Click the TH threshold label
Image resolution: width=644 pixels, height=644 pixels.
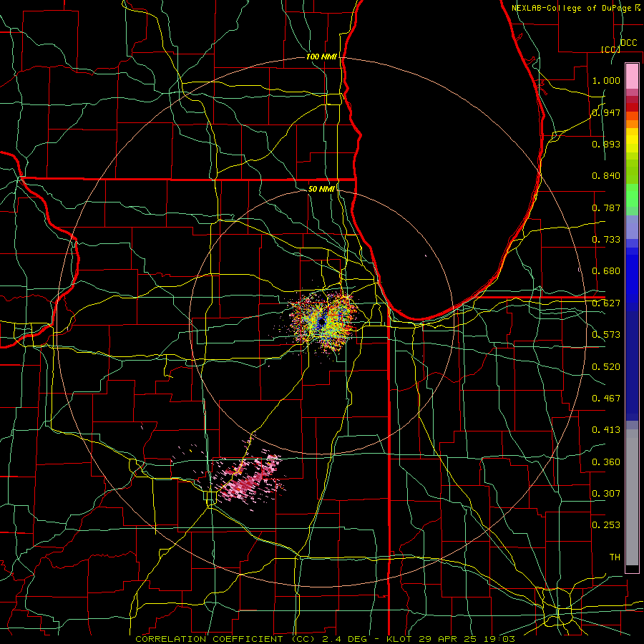point(615,557)
